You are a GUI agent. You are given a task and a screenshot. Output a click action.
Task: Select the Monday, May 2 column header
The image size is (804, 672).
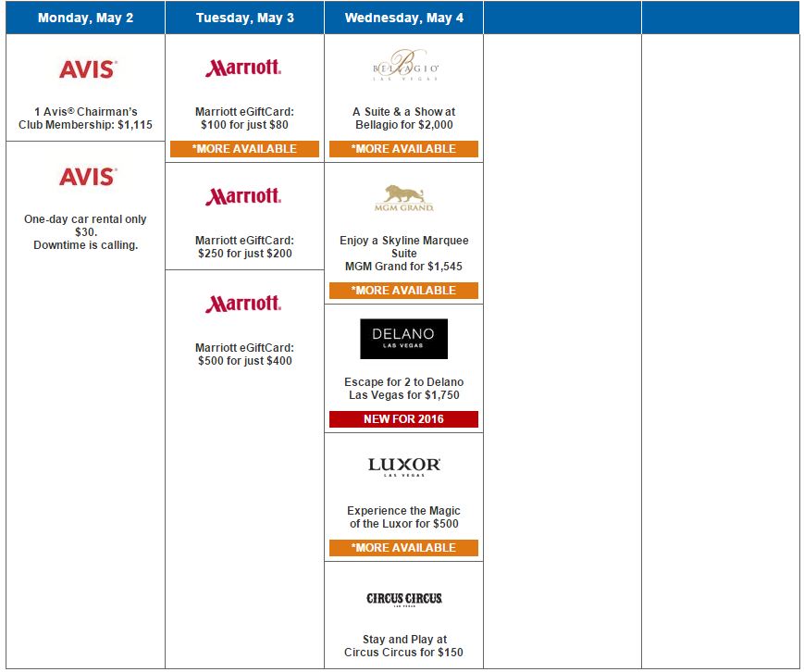(85, 19)
